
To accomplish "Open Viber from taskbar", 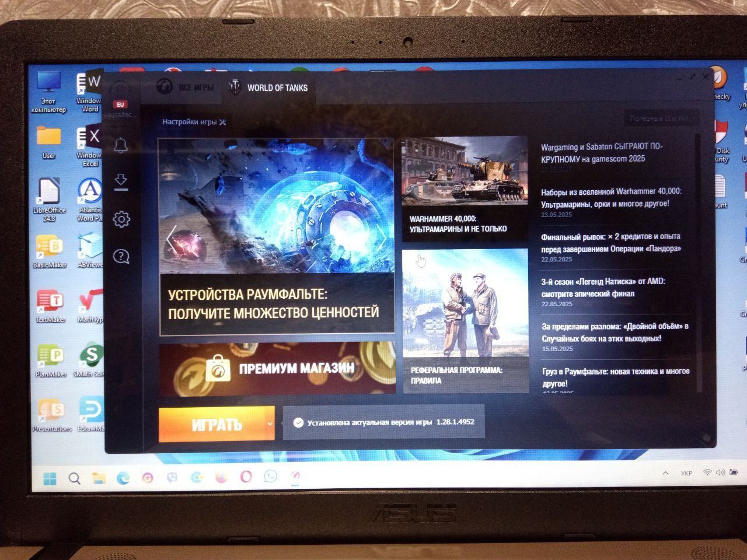I will tap(172, 478).
